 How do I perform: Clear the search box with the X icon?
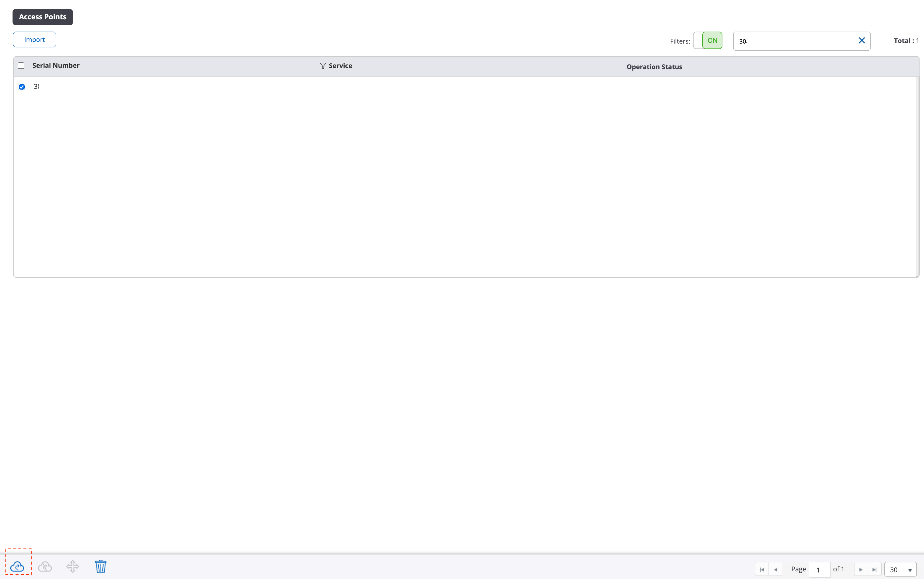click(862, 40)
